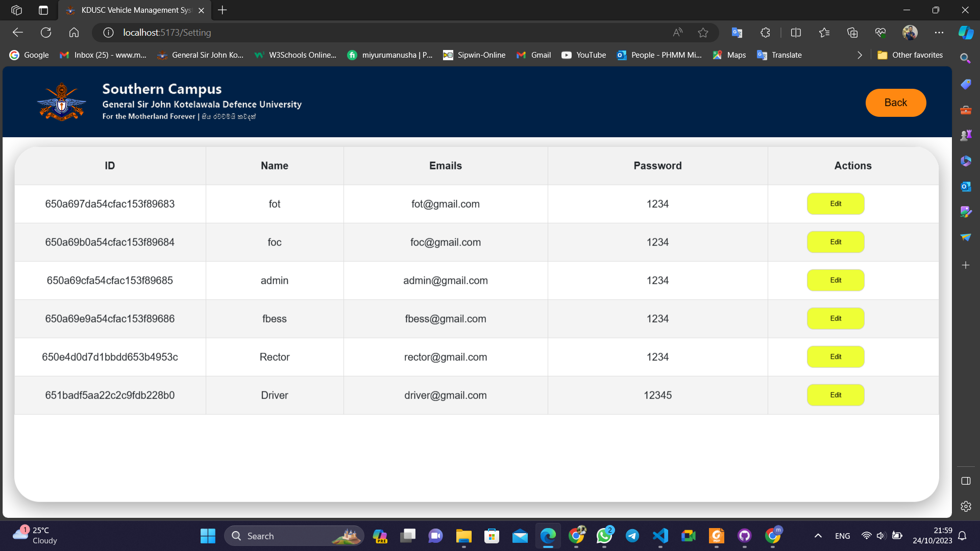Viewport: 980px width, 551px height.
Task: Add this page to favorites star
Action: pyautogui.click(x=703, y=33)
